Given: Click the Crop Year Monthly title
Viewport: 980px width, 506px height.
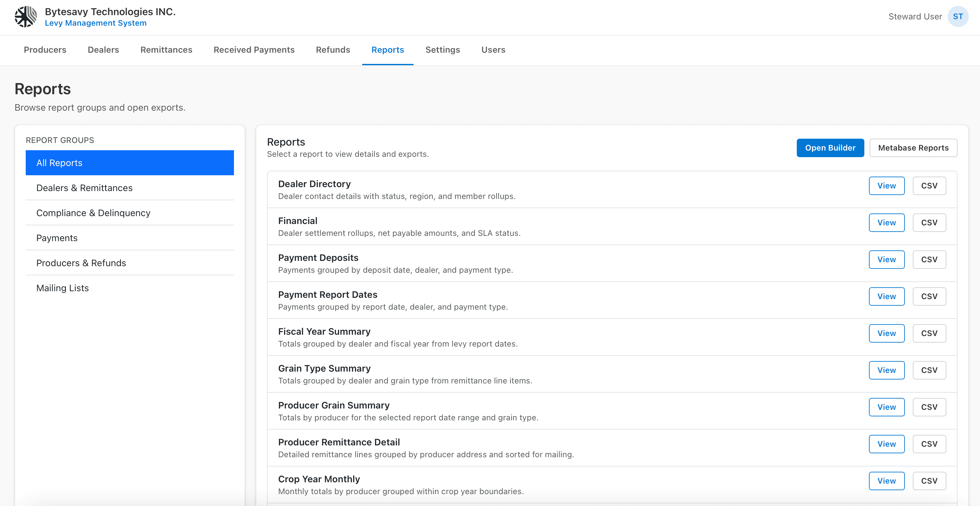Looking at the screenshot, I should point(319,479).
